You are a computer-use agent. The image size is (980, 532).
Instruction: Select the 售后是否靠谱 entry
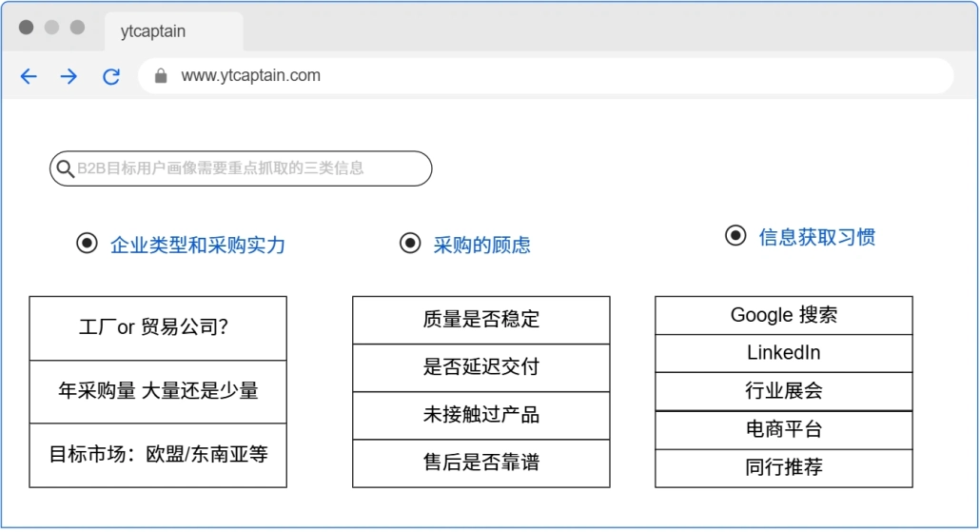pyautogui.click(x=480, y=463)
